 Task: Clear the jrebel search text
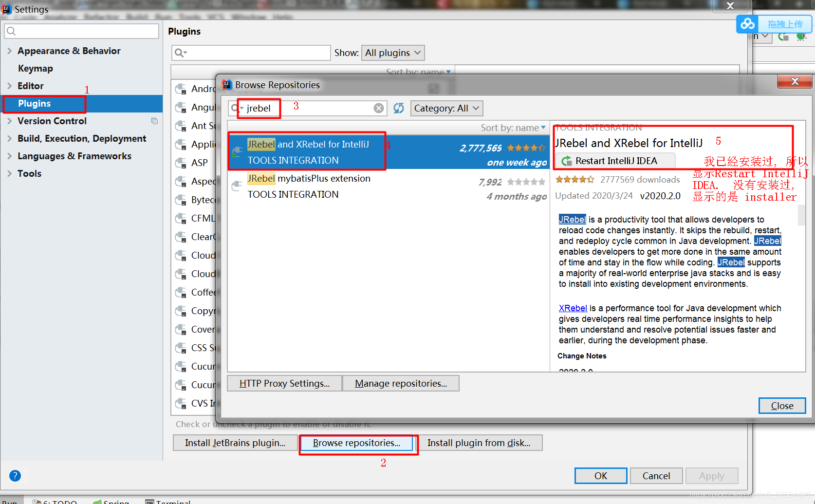click(x=379, y=108)
